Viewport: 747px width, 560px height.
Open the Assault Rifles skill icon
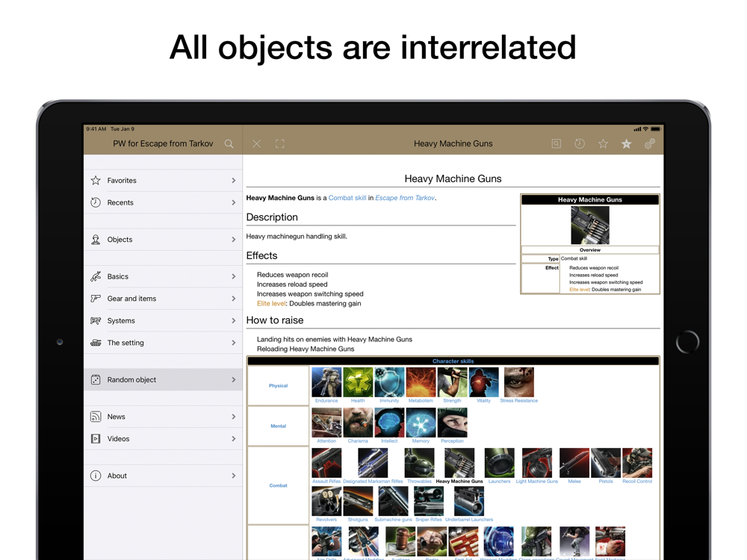point(326,463)
